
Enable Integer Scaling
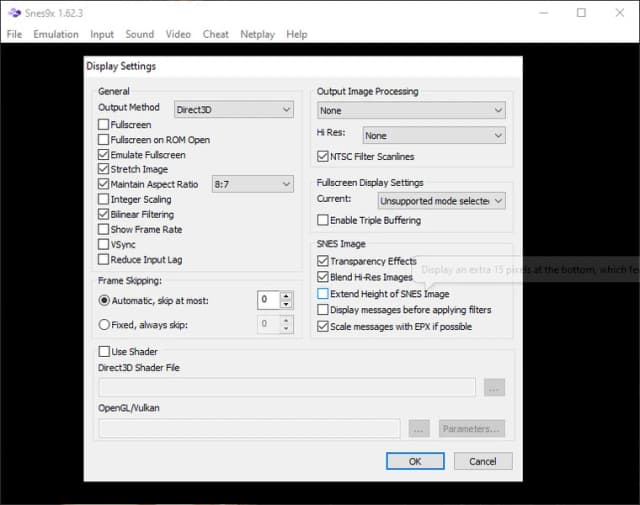pyautogui.click(x=104, y=199)
